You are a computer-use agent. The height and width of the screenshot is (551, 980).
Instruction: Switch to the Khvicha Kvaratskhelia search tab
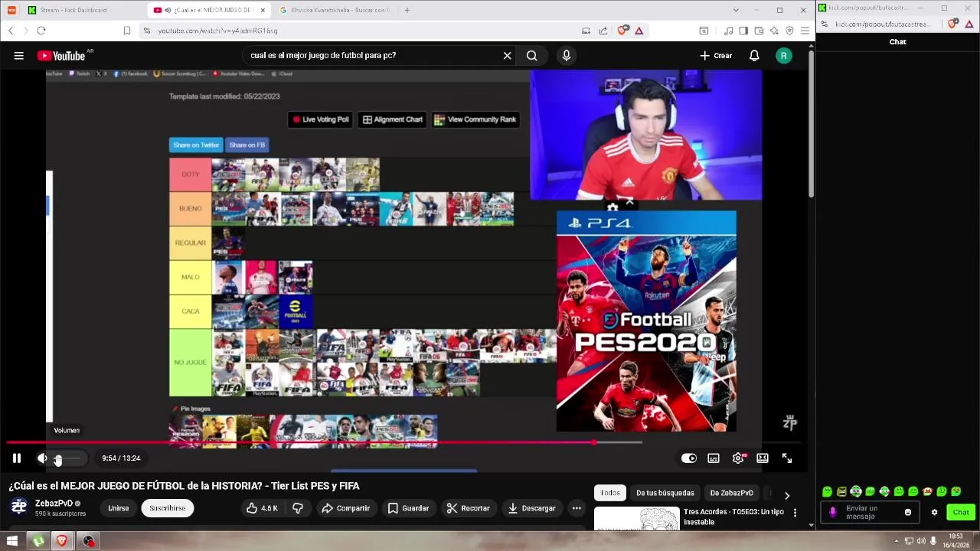click(x=334, y=10)
